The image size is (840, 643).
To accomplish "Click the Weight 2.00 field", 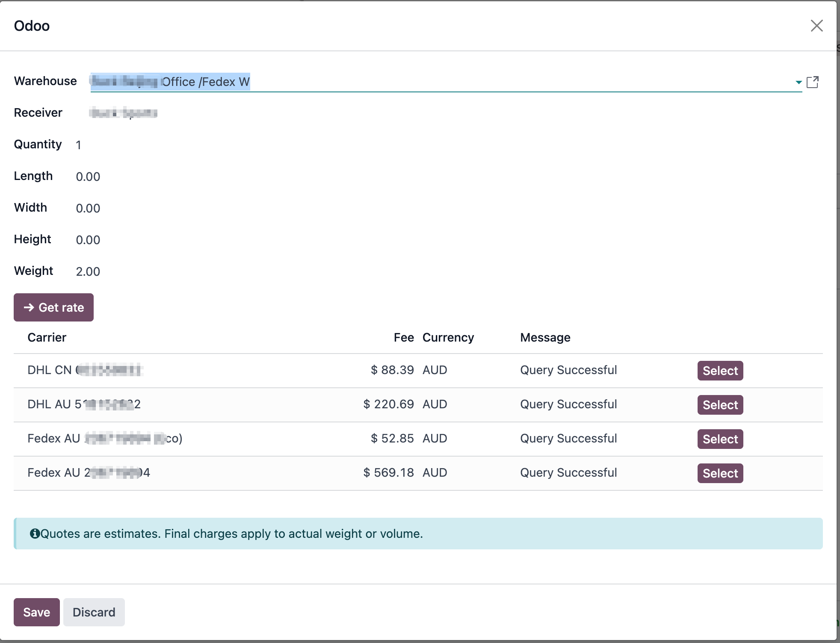I will pyautogui.click(x=88, y=271).
